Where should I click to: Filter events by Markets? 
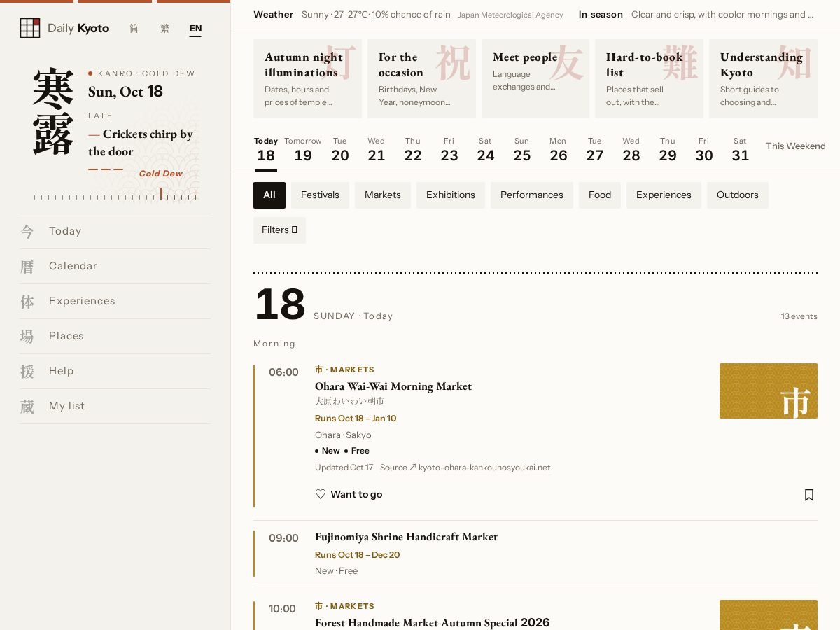coord(383,195)
